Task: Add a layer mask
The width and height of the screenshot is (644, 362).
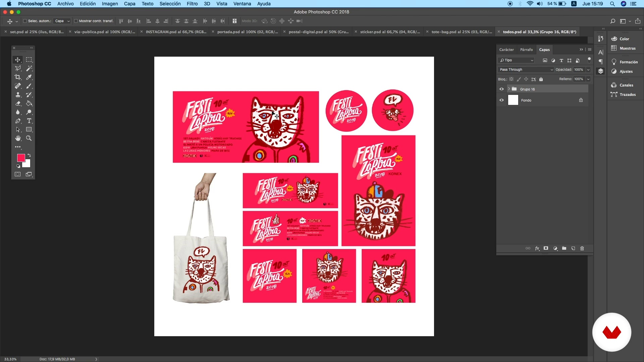Action: click(x=546, y=248)
